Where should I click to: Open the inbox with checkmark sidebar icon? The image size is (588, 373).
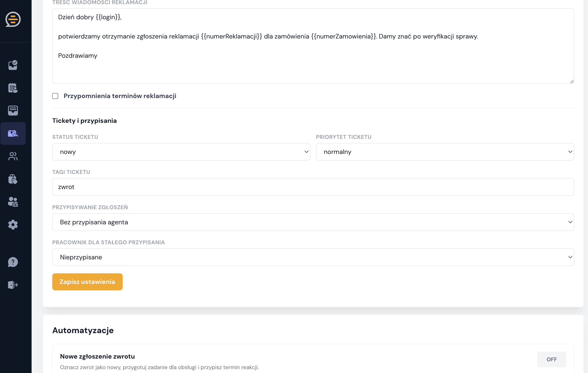click(13, 65)
